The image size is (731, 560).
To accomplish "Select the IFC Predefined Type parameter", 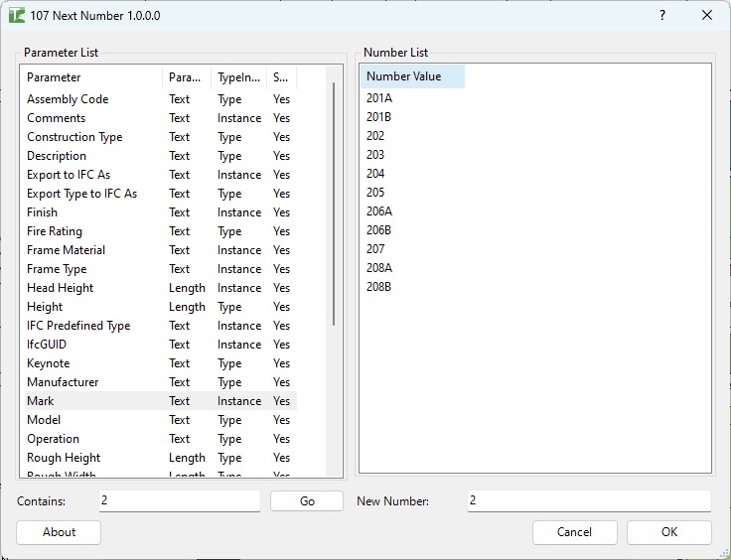I will tap(161, 326).
